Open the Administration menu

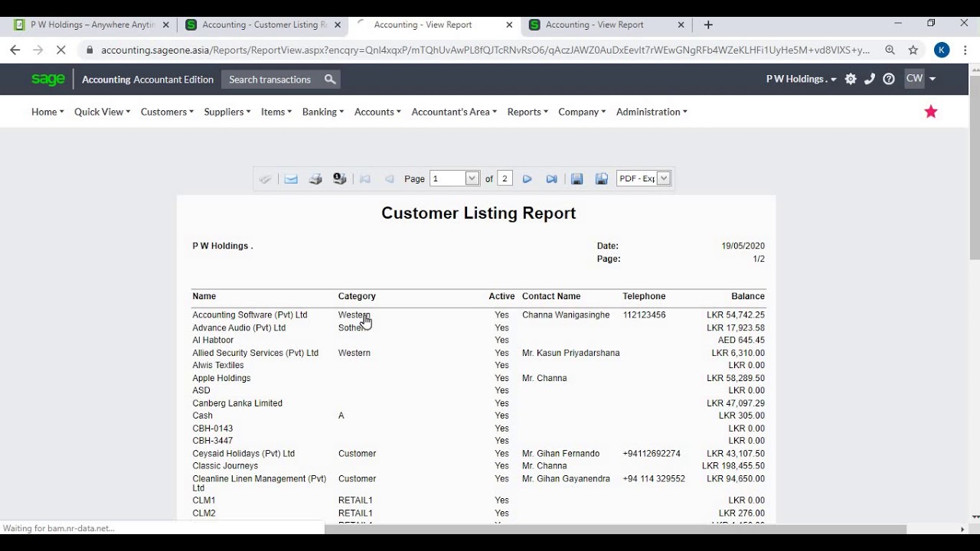(652, 112)
